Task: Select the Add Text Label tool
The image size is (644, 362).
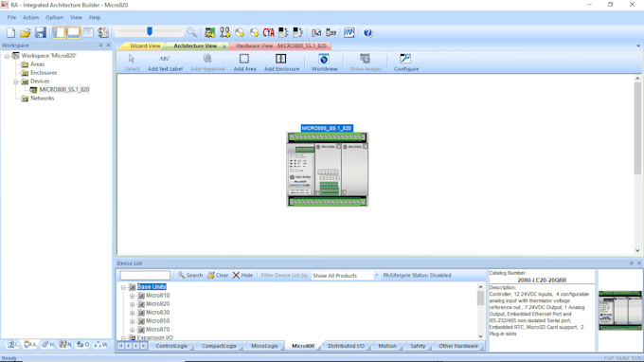Action: tap(165, 63)
